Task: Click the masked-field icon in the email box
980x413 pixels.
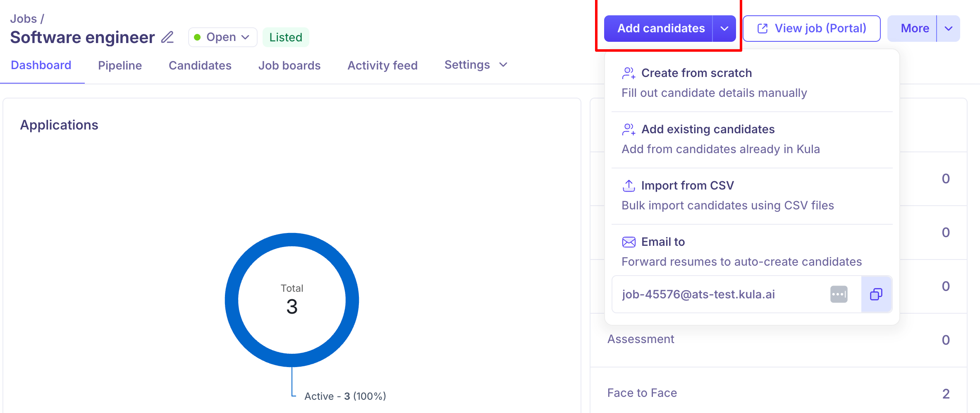Action: (x=839, y=294)
